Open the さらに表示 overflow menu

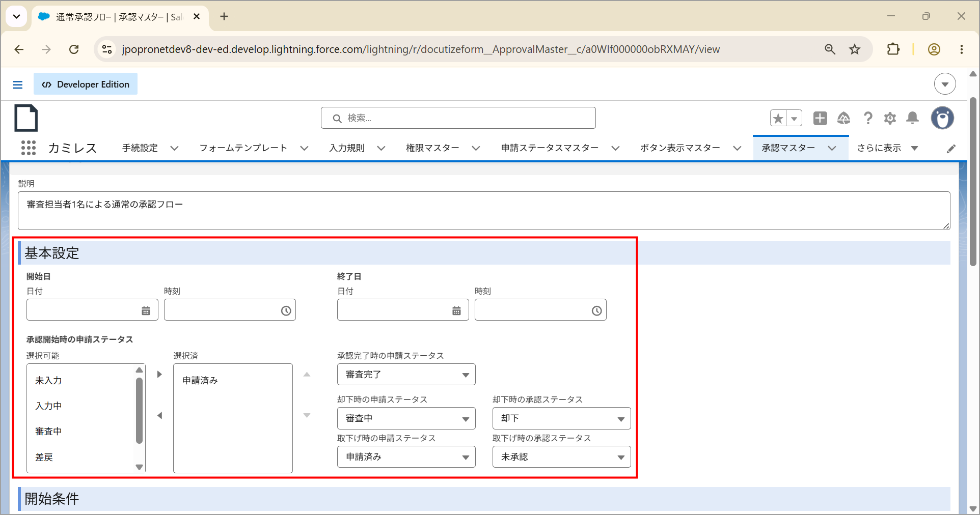887,148
